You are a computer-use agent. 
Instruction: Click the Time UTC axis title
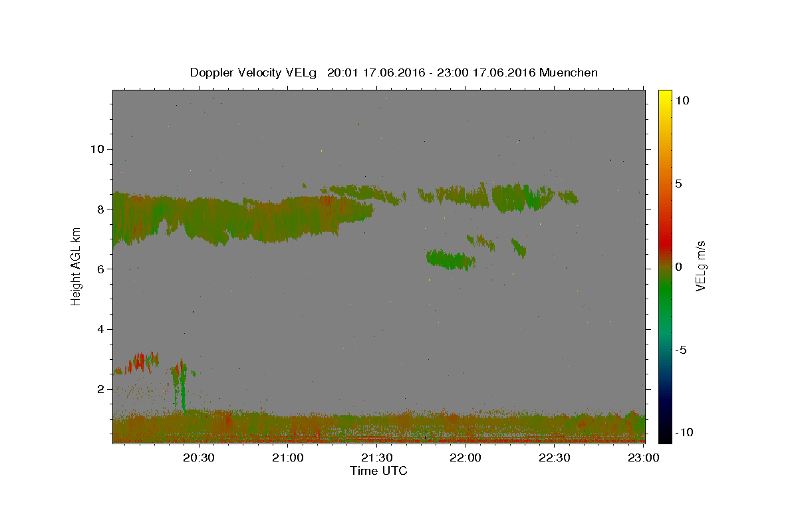pyautogui.click(x=378, y=471)
